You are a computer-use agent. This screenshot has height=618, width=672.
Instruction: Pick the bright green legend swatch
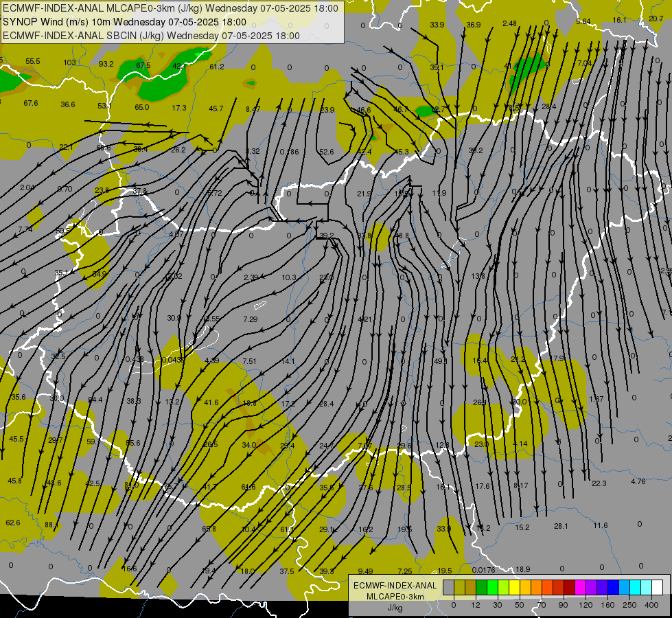pos(492,587)
